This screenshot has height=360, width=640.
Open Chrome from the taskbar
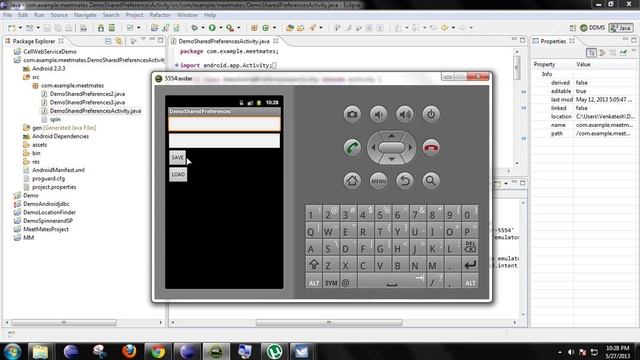click(158, 351)
